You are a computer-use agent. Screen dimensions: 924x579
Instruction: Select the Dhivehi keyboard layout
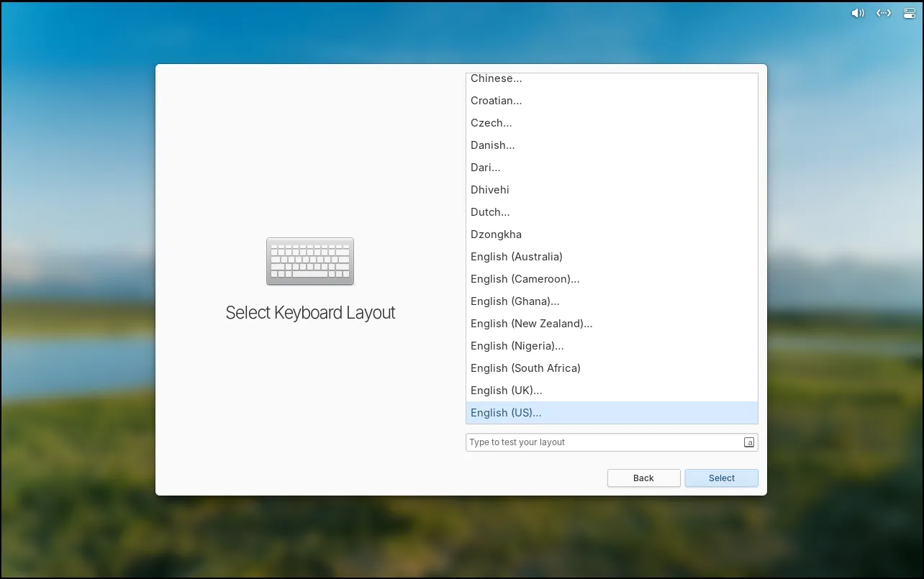490,190
